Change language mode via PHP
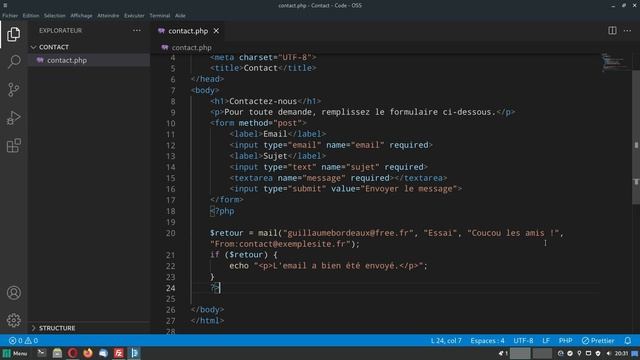The image size is (640, 360). pos(565,340)
